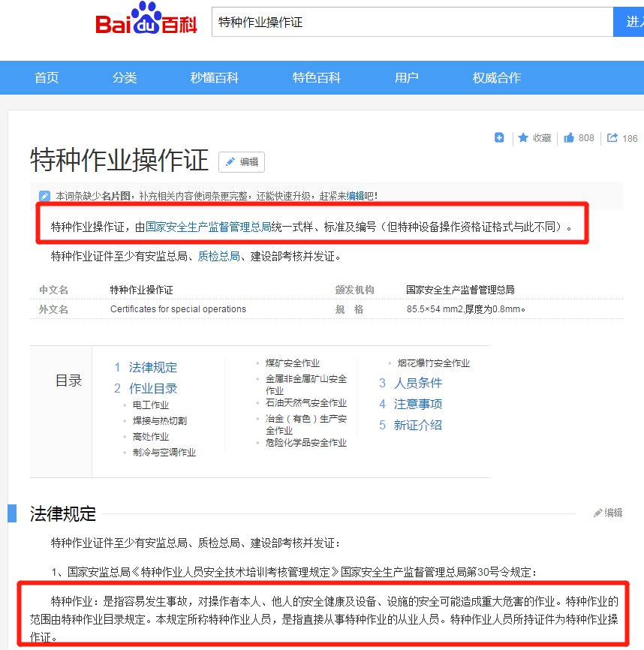Viewport: 644px width, 650px height.
Task: Open the 特色百科 navigation item
Action: (x=314, y=77)
